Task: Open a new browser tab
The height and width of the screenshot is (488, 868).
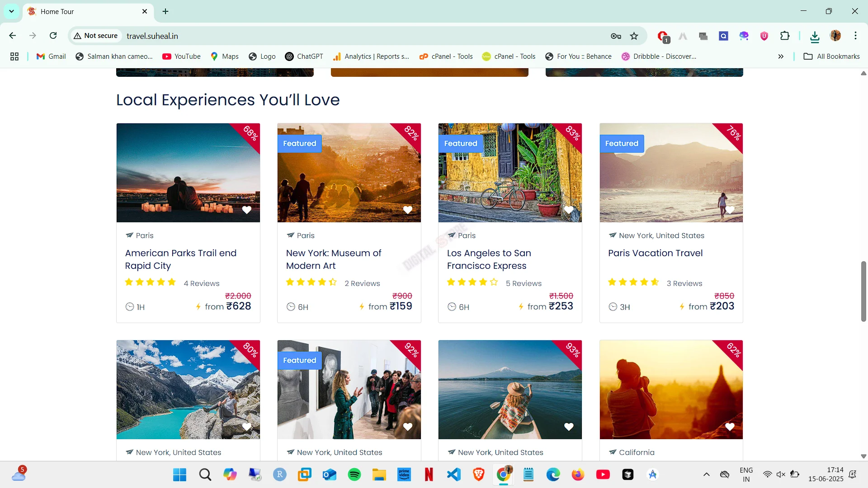Action: tap(165, 11)
